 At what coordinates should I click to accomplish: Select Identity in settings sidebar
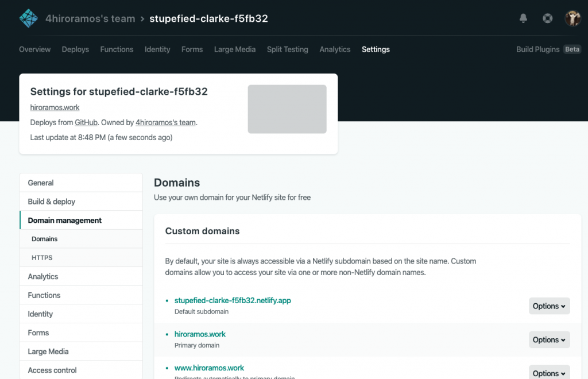(81, 314)
